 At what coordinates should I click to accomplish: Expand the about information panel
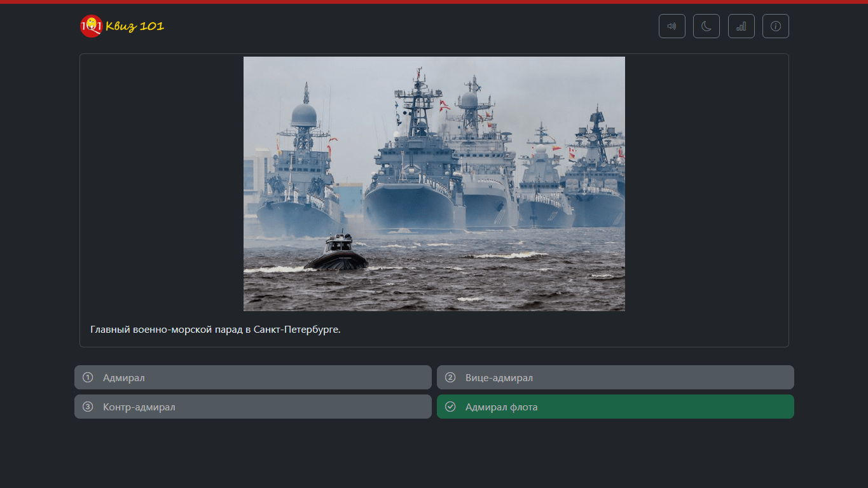[775, 25]
